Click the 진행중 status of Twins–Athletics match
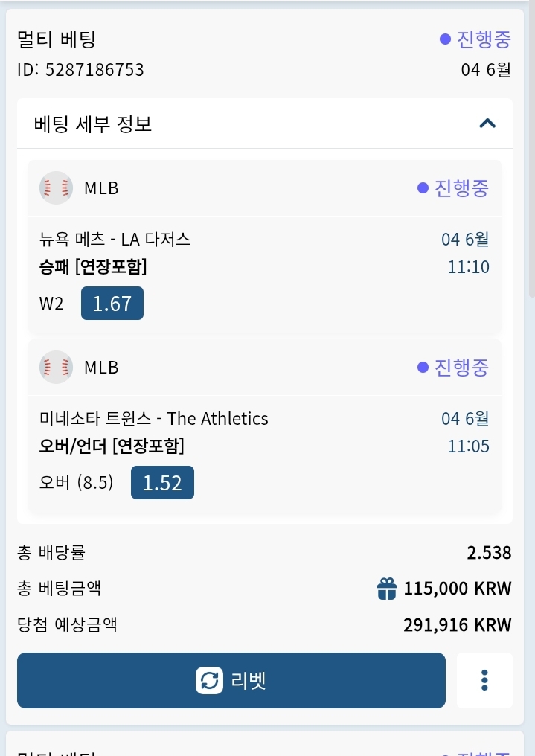 453,368
